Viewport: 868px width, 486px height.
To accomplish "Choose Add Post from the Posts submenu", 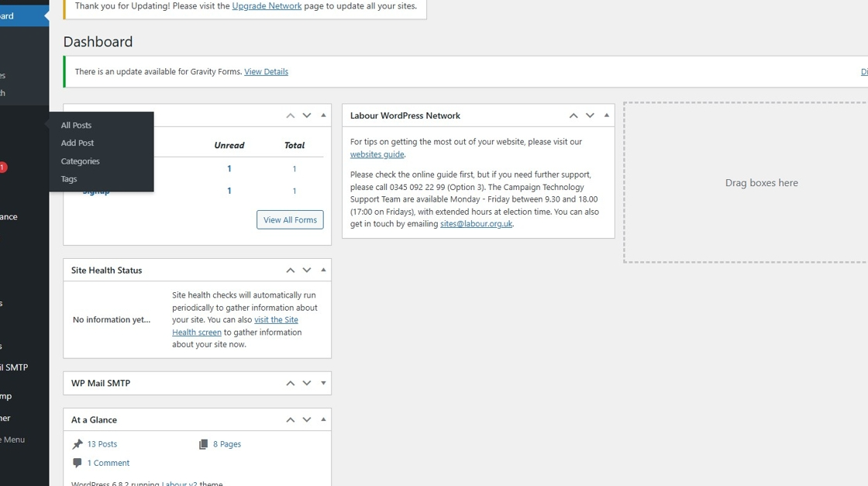I will [77, 143].
